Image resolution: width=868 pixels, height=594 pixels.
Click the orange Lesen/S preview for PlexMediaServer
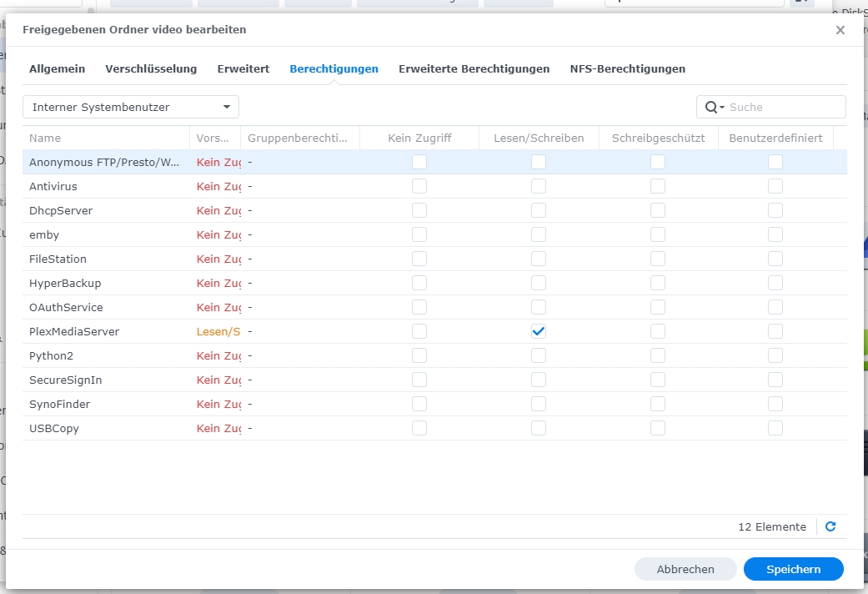tap(218, 331)
